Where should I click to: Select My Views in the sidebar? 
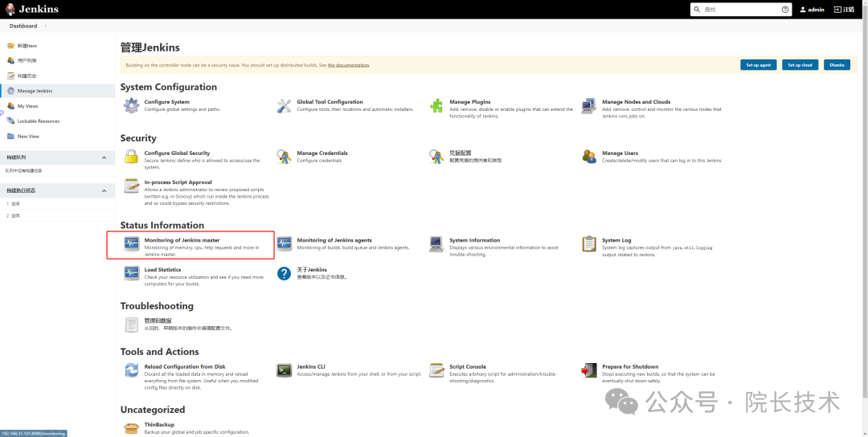(x=28, y=106)
